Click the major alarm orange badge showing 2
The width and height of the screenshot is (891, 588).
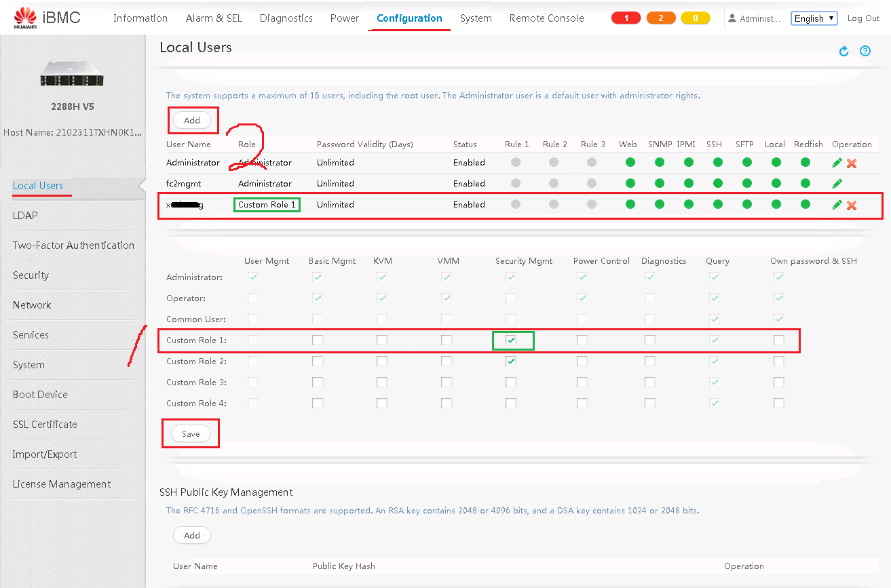tap(661, 18)
